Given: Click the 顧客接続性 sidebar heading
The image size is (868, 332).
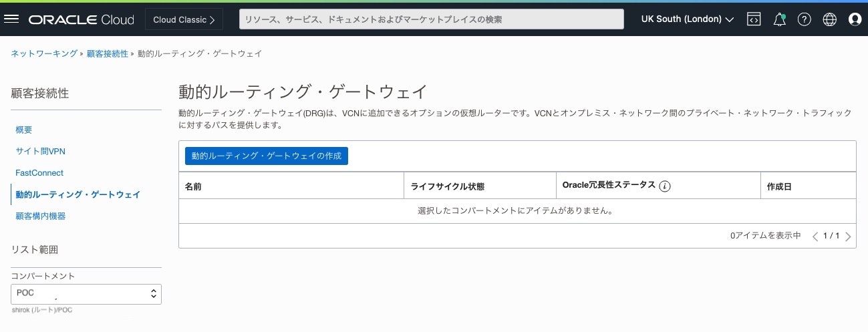Looking at the screenshot, I should coord(40,94).
